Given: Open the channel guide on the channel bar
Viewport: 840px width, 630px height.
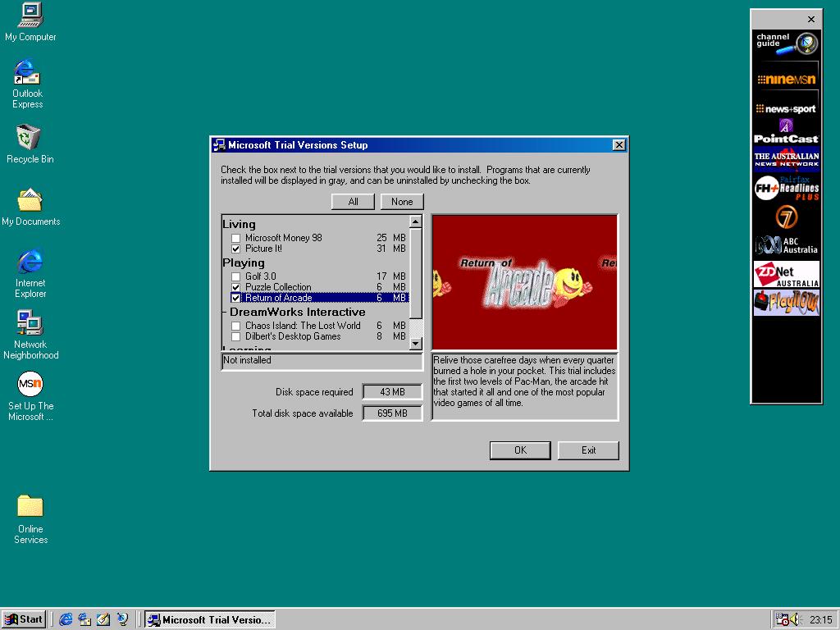Looking at the screenshot, I should pyautogui.click(x=786, y=44).
